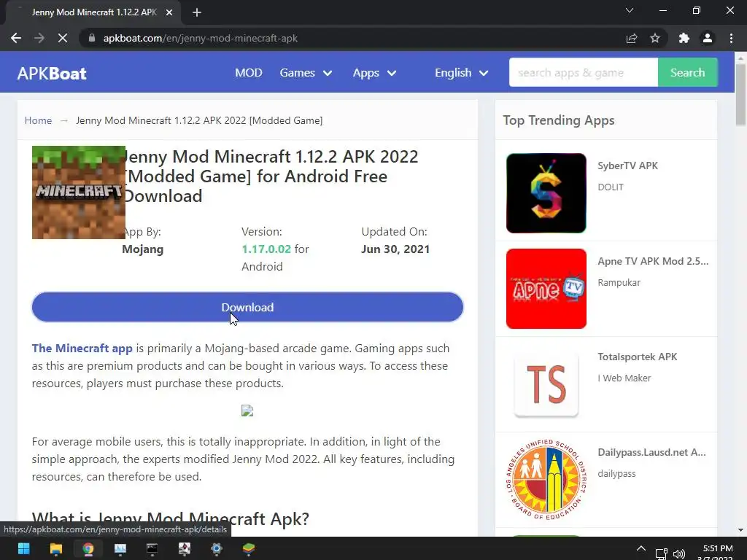Expand the Apps dropdown menu

point(374,73)
